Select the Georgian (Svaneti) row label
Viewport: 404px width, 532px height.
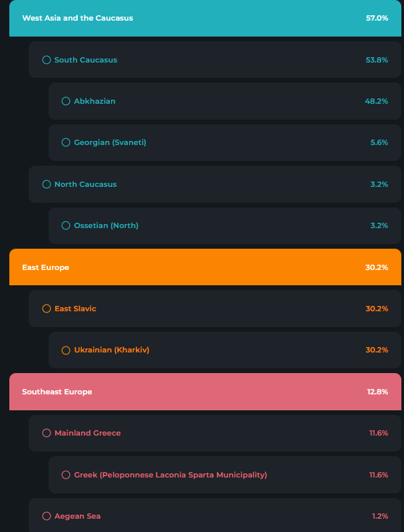tap(110, 142)
